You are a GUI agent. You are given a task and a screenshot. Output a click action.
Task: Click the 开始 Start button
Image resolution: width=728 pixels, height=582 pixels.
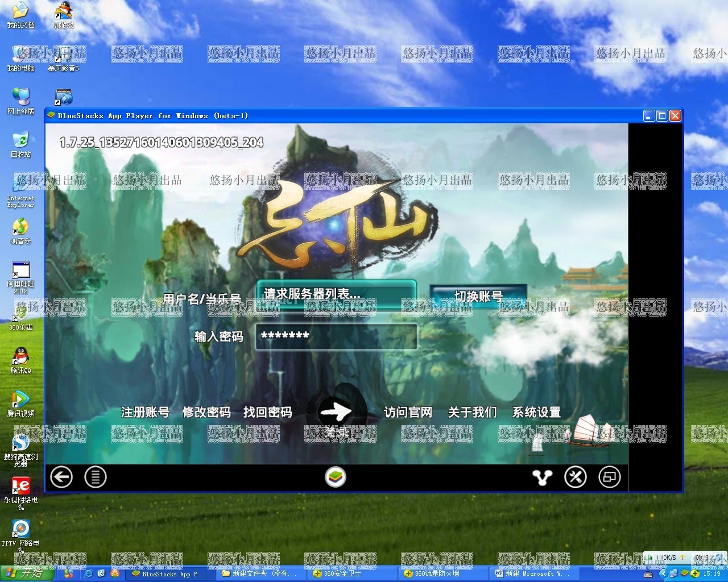27,573
